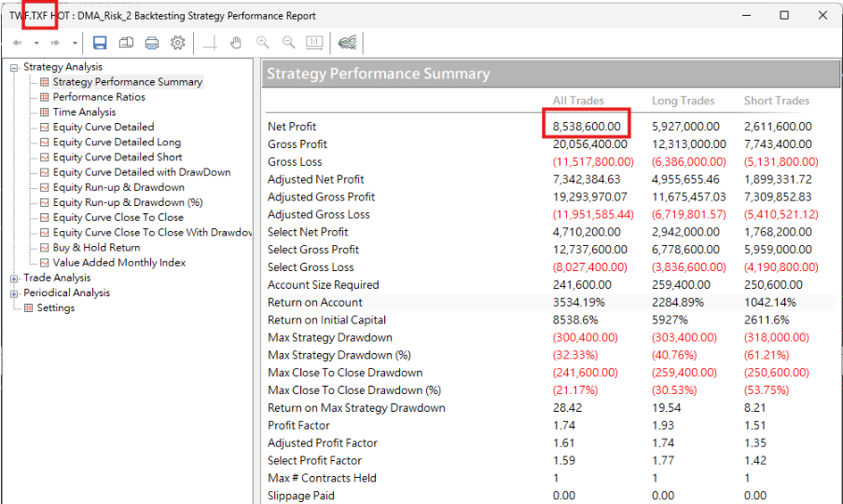The width and height of the screenshot is (843, 504).
Task: Open report settings via the gear icon
Action: (178, 43)
